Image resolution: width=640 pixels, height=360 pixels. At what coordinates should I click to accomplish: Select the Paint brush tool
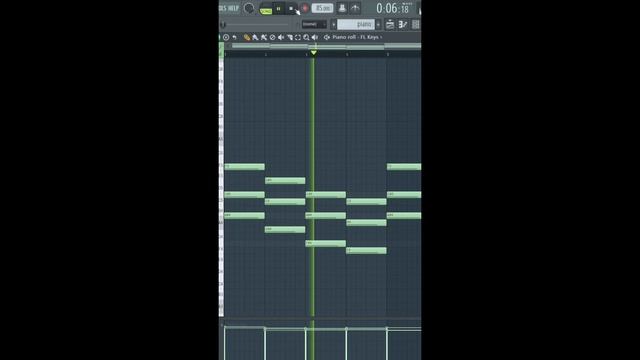(x=256, y=37)
